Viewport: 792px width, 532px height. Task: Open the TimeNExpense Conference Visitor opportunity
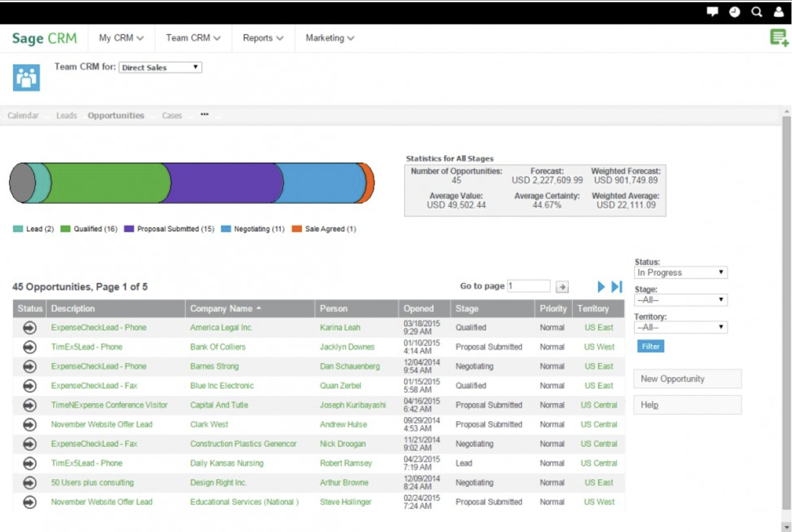(109, 405)
